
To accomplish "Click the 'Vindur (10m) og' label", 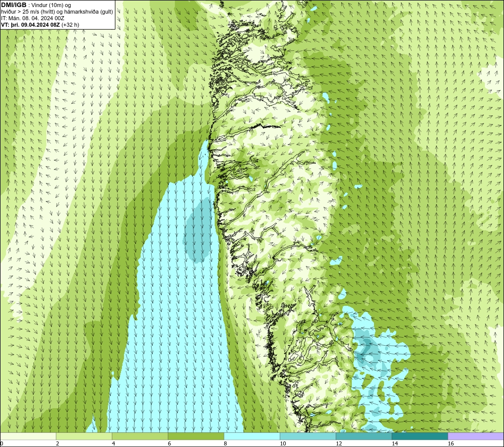I will (51, 5).
